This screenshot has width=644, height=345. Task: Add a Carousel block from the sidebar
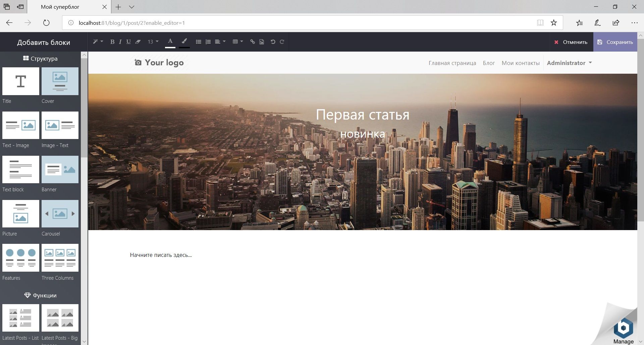pos(60,213)
